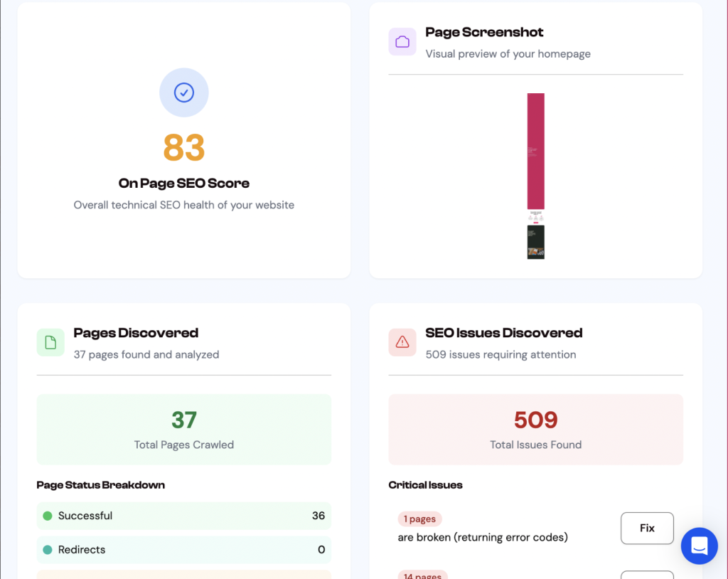Expand the SEO Issues Discovered card
Viewport: 728px width, 579px height.
(504, 332)
